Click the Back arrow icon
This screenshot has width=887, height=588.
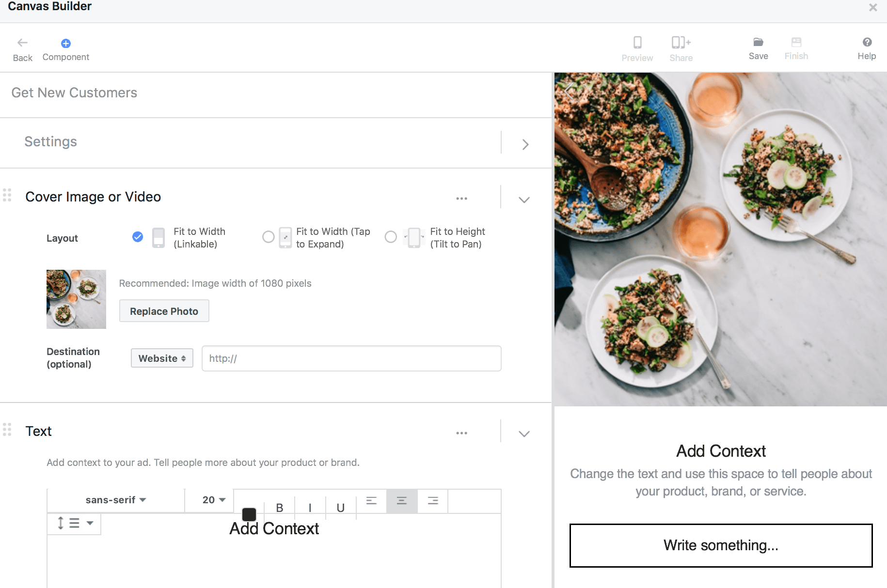[22, 43]
